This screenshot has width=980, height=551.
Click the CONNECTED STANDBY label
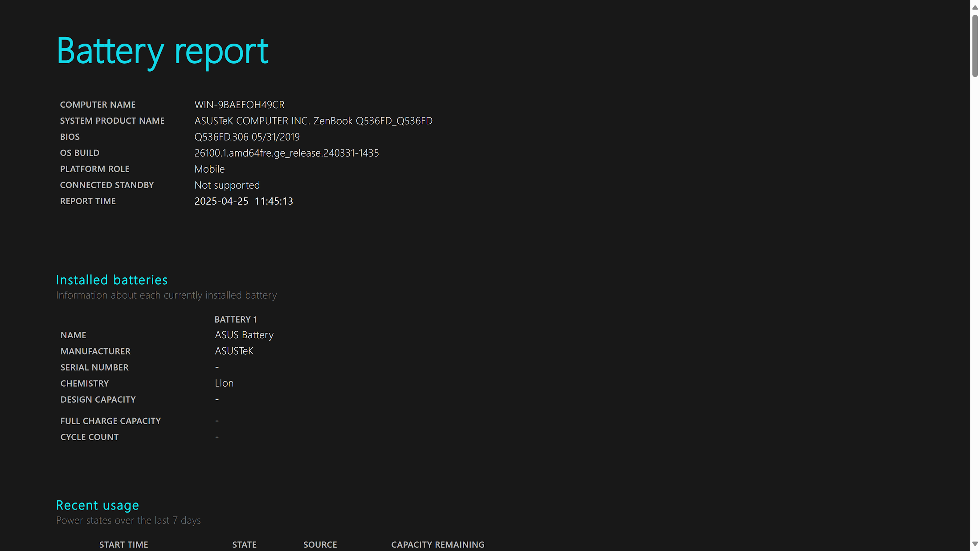(x=107, y=185)
